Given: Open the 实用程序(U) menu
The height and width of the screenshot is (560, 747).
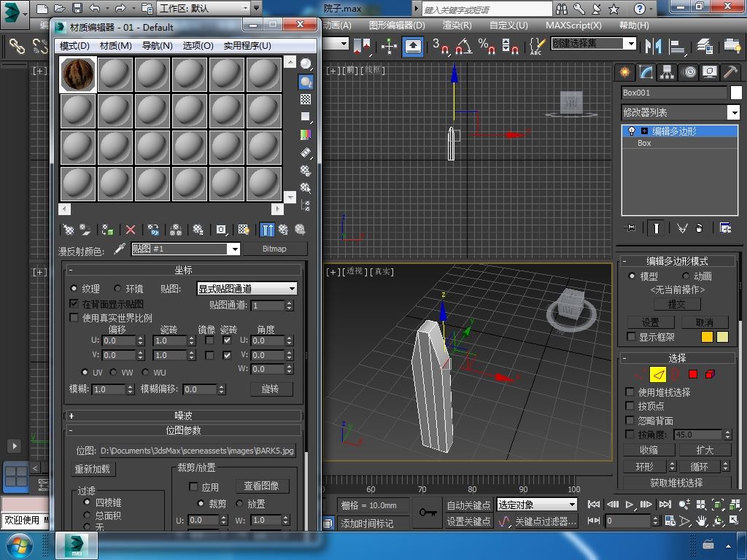Looking at the screenshot, I should coord(247,46).
